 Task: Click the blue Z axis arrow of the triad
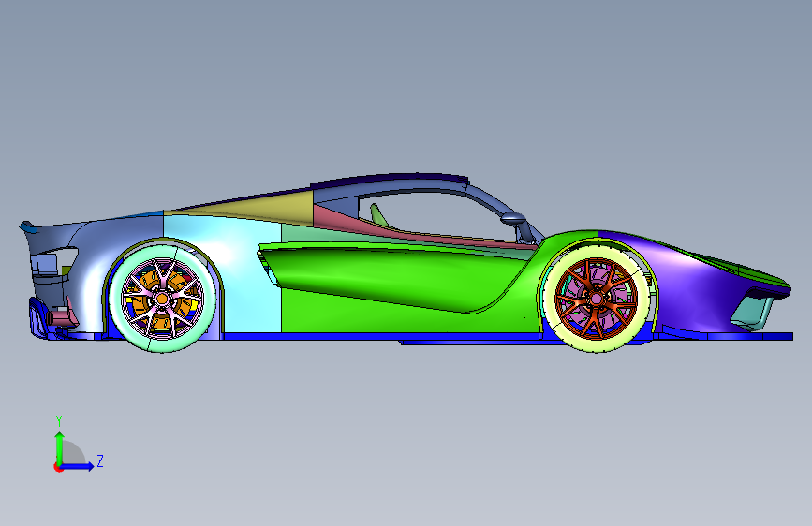pyautogui.click(x=78, y=466)
